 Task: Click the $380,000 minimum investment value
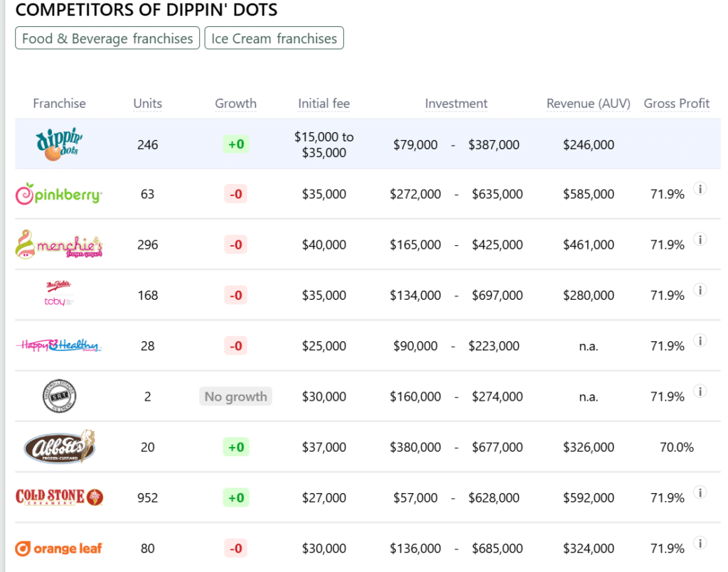click(x=415, y=447)
